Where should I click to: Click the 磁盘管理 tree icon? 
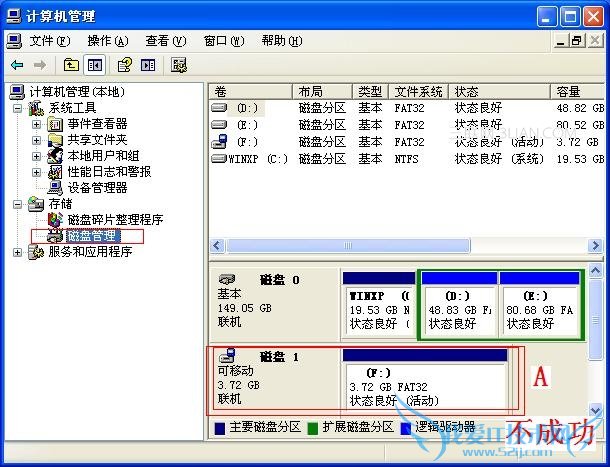(55, 236)
